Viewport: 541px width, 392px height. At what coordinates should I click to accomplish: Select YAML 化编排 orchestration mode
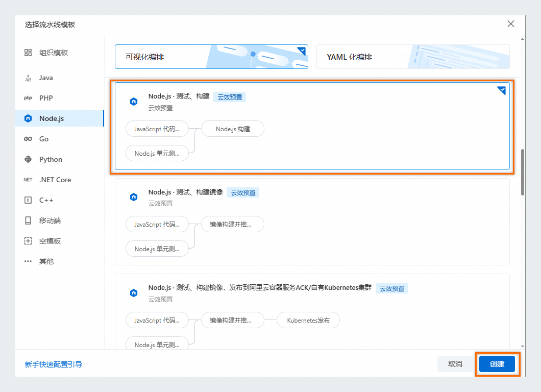[413, 57]
